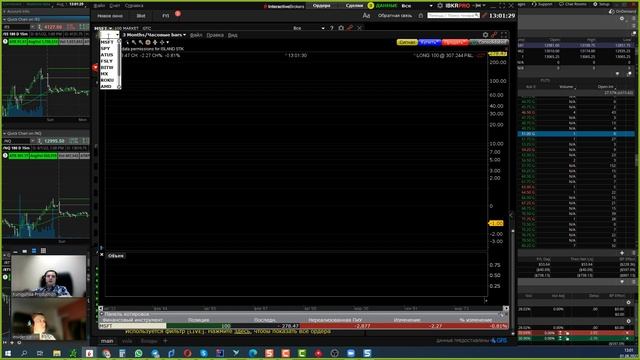Image resolution: width=640 pixels, height=360 pixels.
Task: Add a new workspace tab with plus
Action: pos(166,341)
